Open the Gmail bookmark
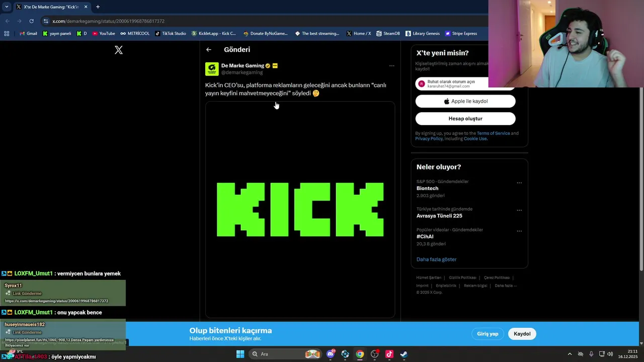644x362 pixels. tap(28, 34)
